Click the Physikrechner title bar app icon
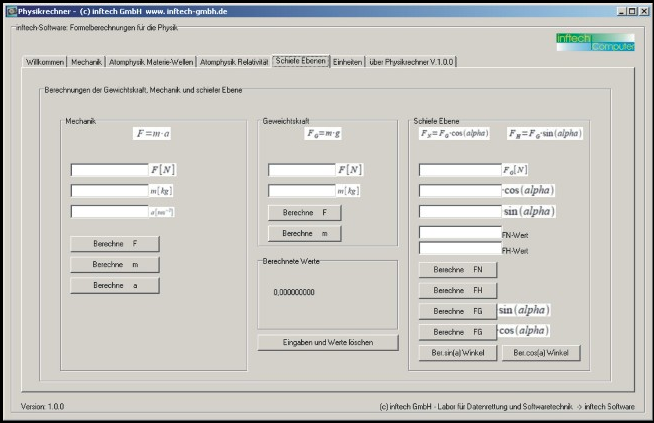Image resolution: width=654 pixels, height=423 pixels. [x=9, y=10]
